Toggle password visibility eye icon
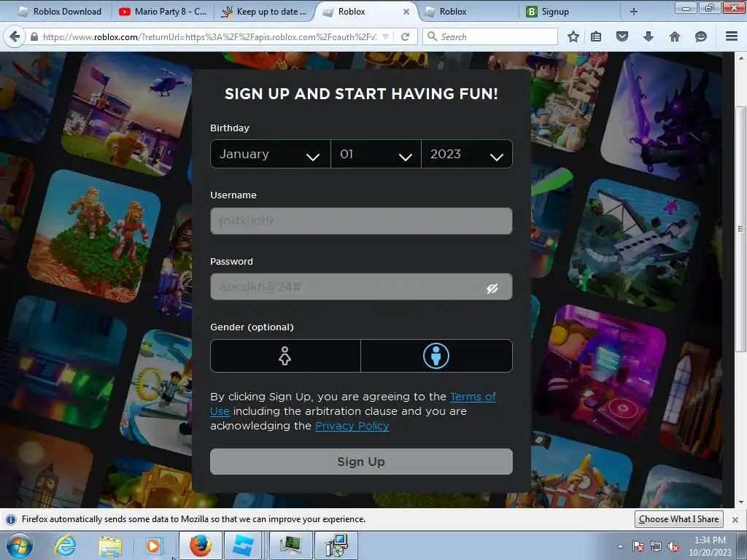This screenshot has height=560, width=747. tap(492, 288)
